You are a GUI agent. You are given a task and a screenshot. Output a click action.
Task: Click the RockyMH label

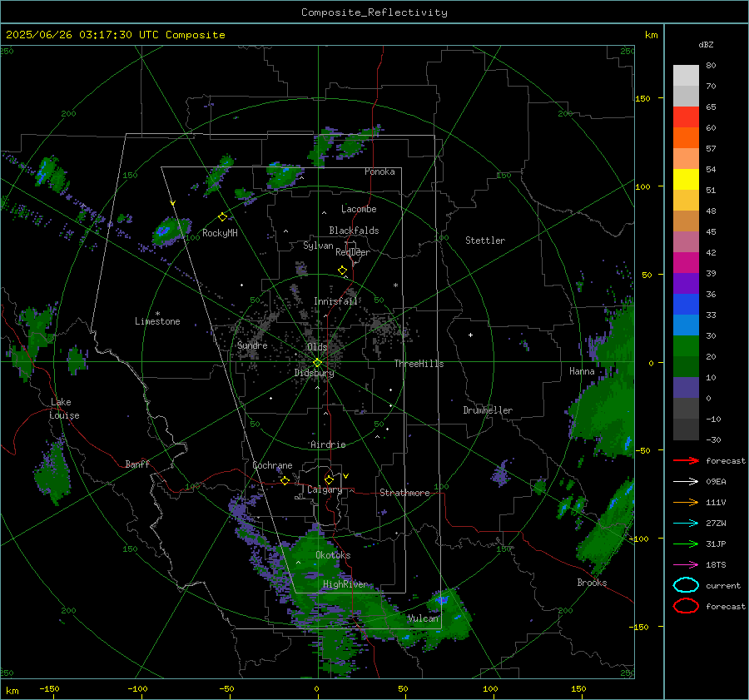click(220, 233)
